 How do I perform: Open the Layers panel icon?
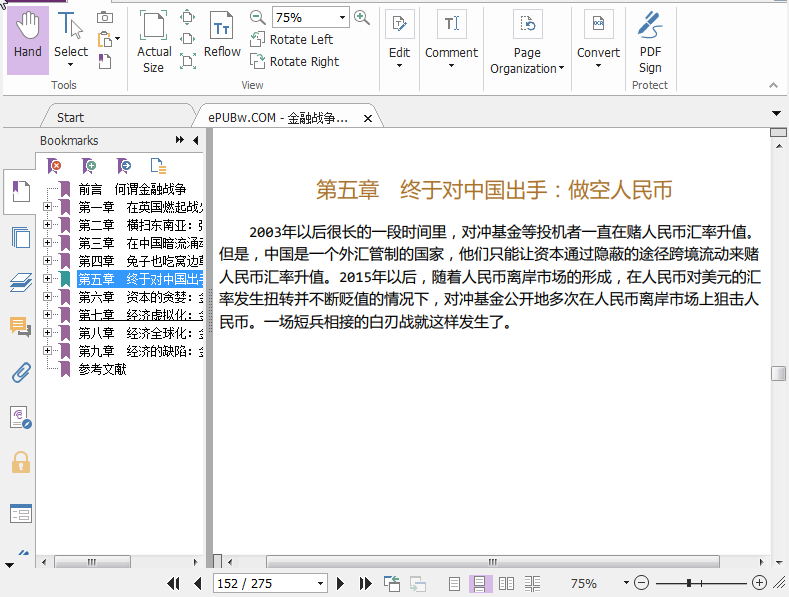(21, 282)
